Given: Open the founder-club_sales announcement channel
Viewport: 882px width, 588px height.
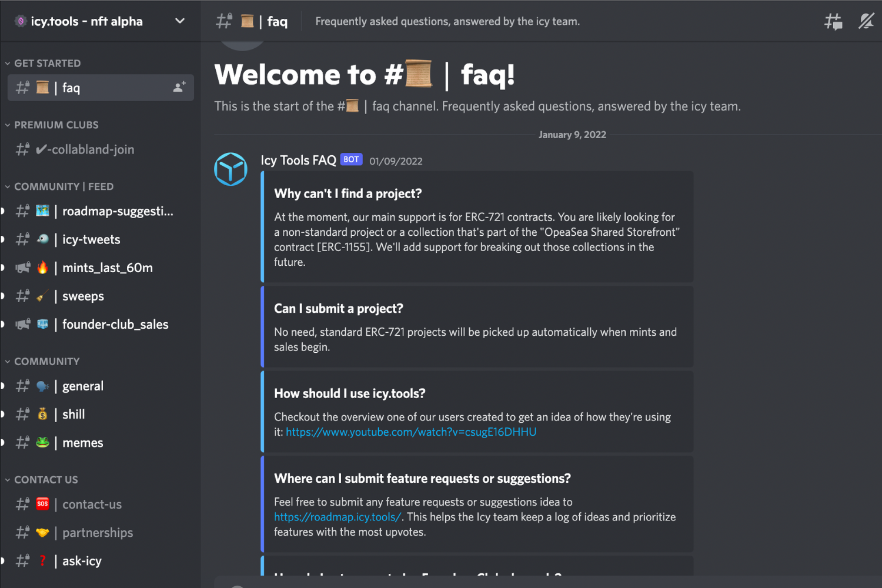Looking at the screenshot, I should [x=101, y=325].
